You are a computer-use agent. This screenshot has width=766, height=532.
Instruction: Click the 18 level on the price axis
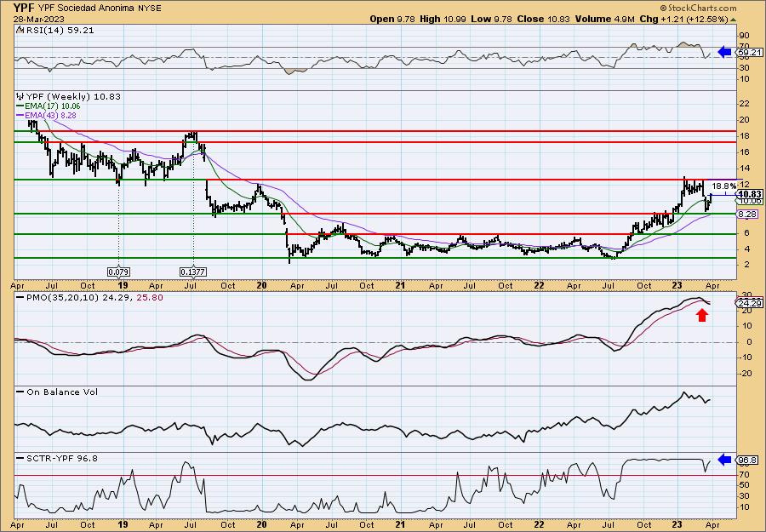pos(746,136)
